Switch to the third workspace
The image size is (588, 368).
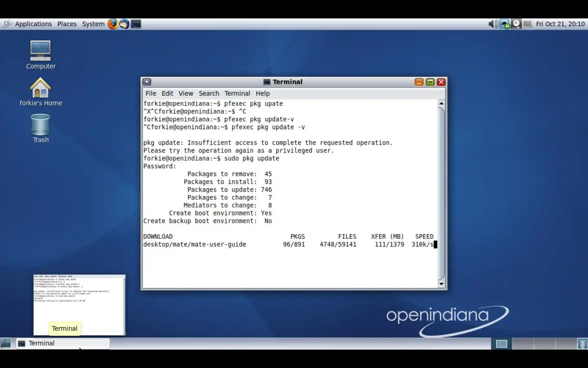pos(545,343)
